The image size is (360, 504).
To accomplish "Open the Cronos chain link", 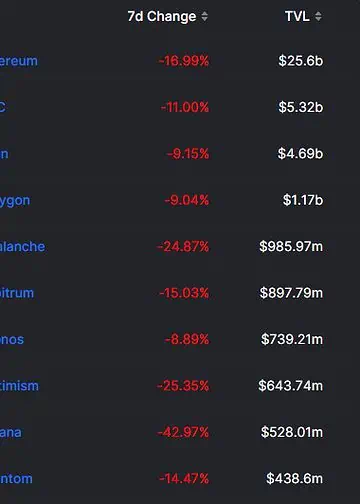I will pos(12,340).
